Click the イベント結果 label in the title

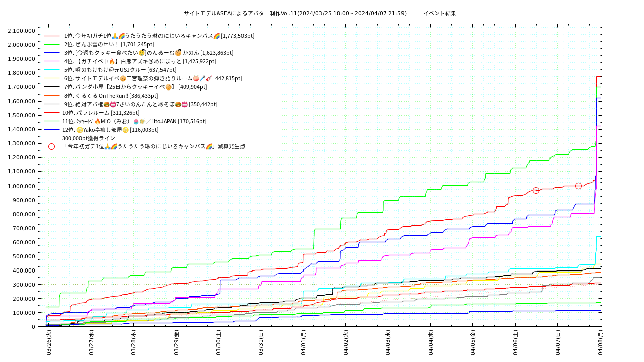click(439, 13)
